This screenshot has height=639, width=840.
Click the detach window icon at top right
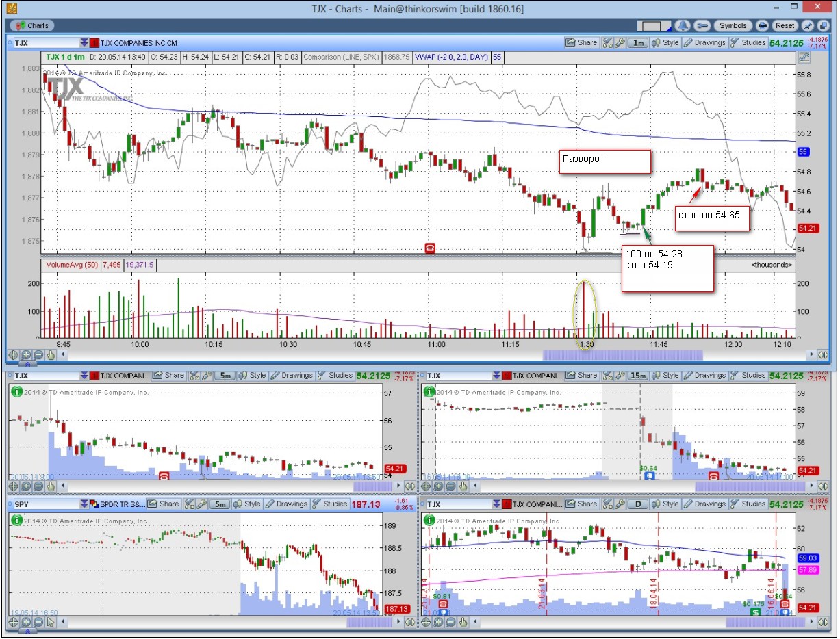coord(822,25)
